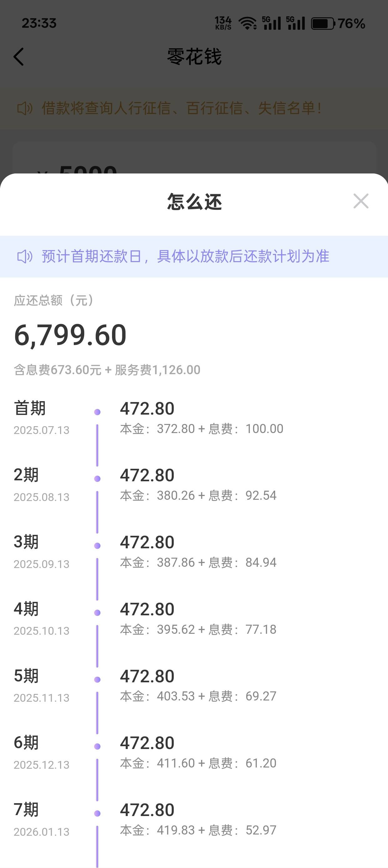388x868 pixels.
Task: Tap the date 2026.01.13
Action: 41,832
